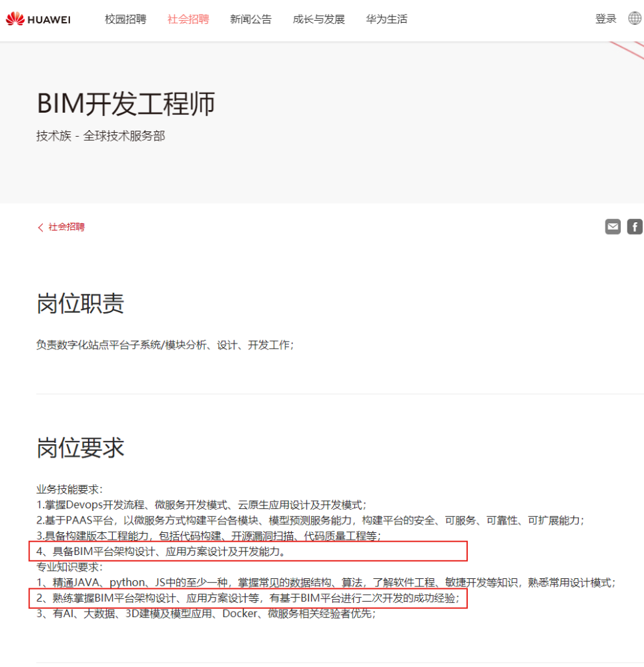Select 社会招聘 in top navigation
The width and height of the screenshot is (644, 667).
(x=188, y=19)
